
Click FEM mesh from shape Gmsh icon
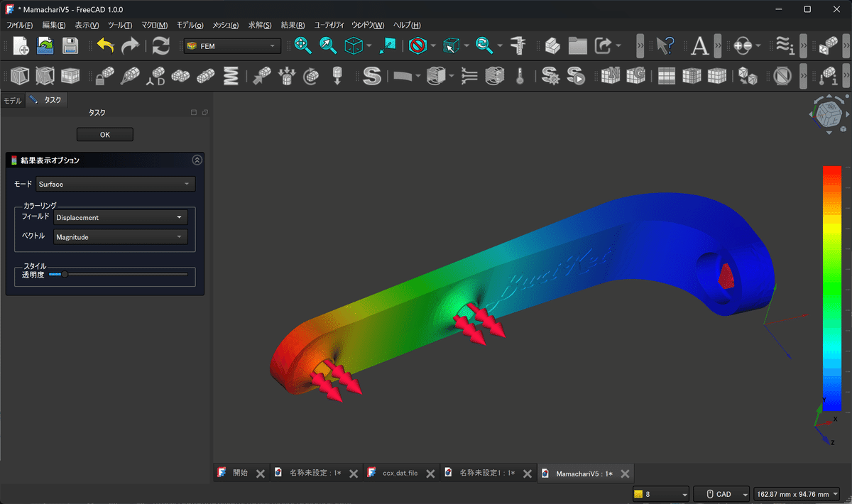[635, 75]
